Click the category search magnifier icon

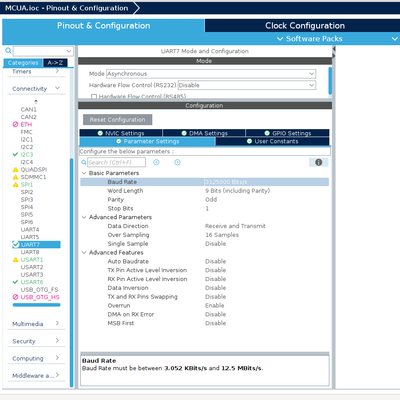pyautogui.click(x=8, y=51)
